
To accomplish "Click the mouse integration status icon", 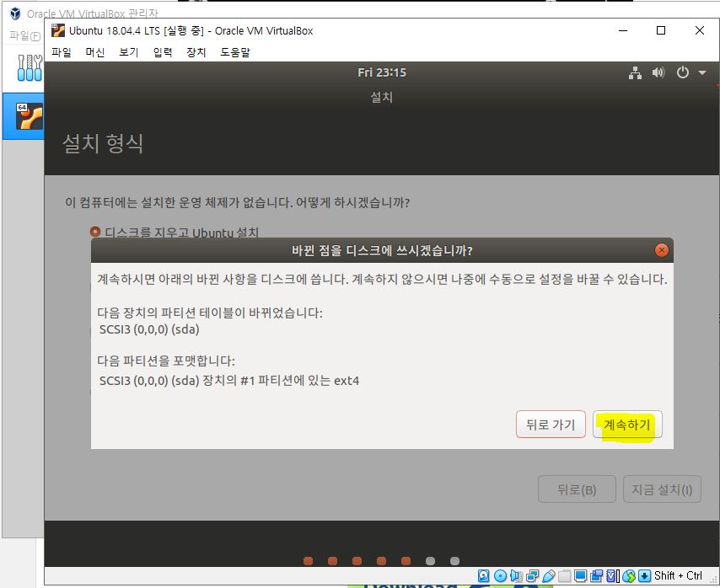I will click(629, 575).
